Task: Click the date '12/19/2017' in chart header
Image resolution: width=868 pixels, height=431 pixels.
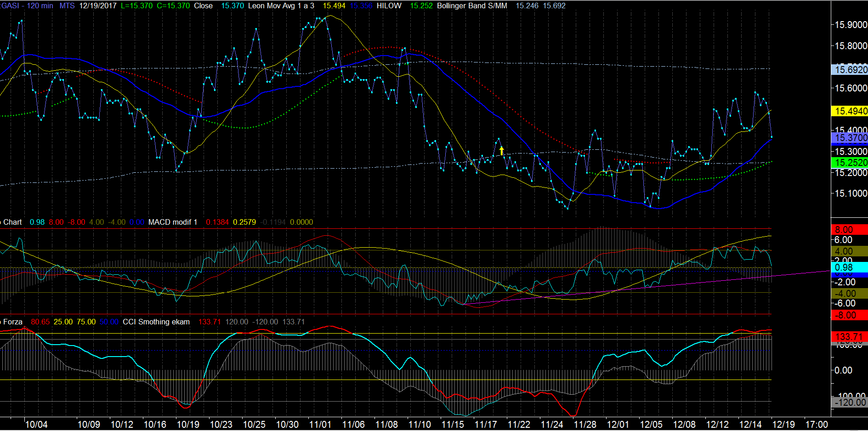Action: (98, 6)
